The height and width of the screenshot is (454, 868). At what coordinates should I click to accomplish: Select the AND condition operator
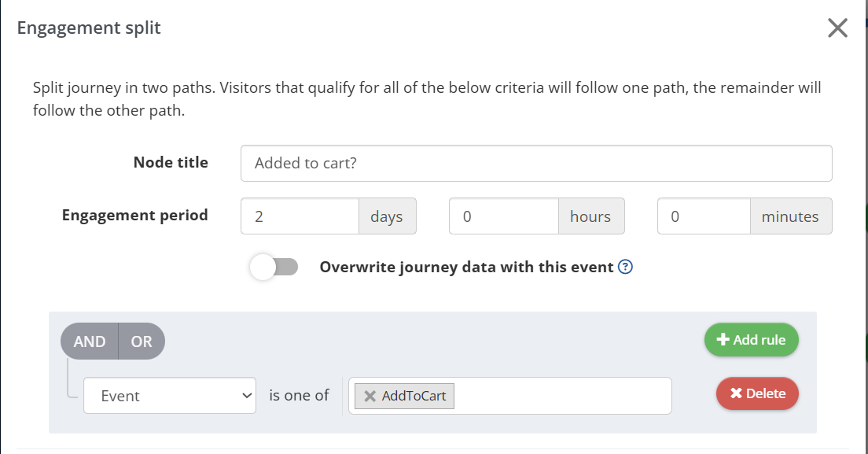[90, 341]
